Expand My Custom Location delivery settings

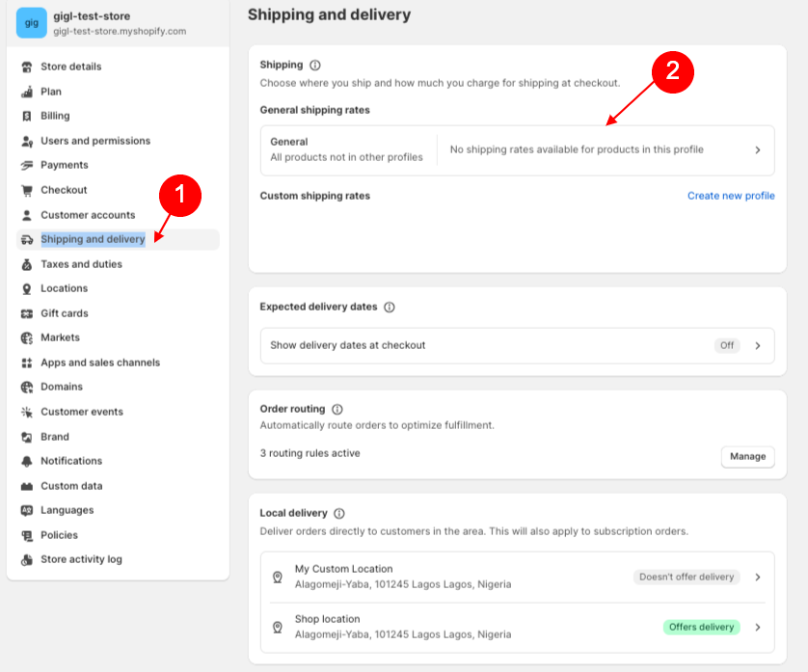coord(758,577)
